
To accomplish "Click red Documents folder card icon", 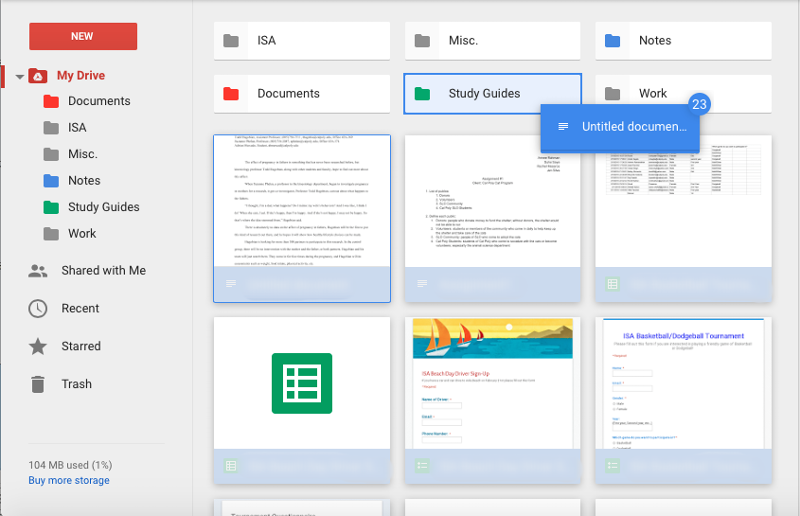I will tap(231, 94).
